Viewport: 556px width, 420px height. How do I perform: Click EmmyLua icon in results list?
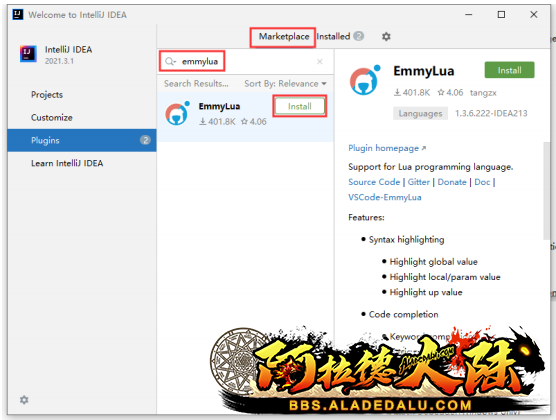[x=178, y=113]
